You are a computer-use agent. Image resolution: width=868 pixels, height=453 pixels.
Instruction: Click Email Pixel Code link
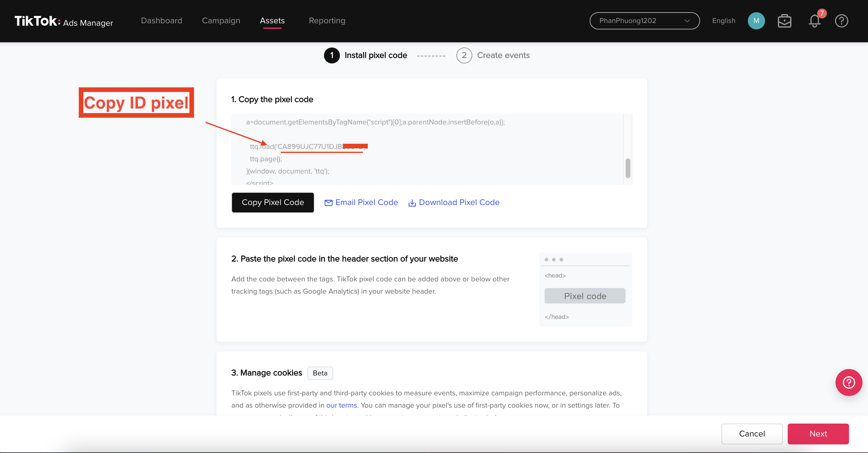point(361,202)
